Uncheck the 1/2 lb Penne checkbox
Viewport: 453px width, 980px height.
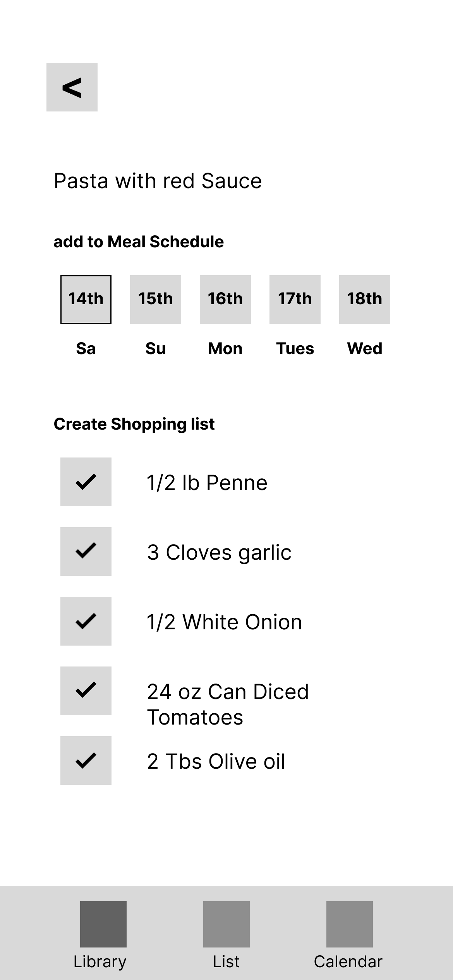click(x=86, y=482)
